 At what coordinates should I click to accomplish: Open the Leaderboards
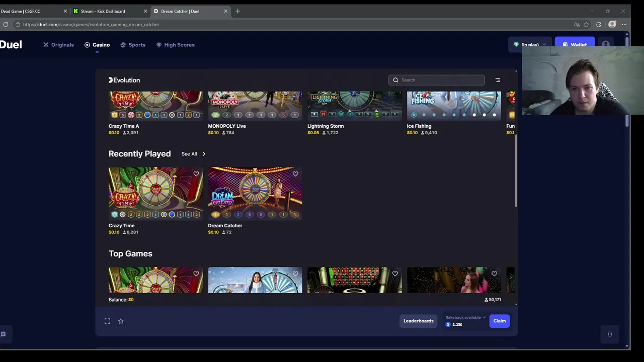point(418,321)
